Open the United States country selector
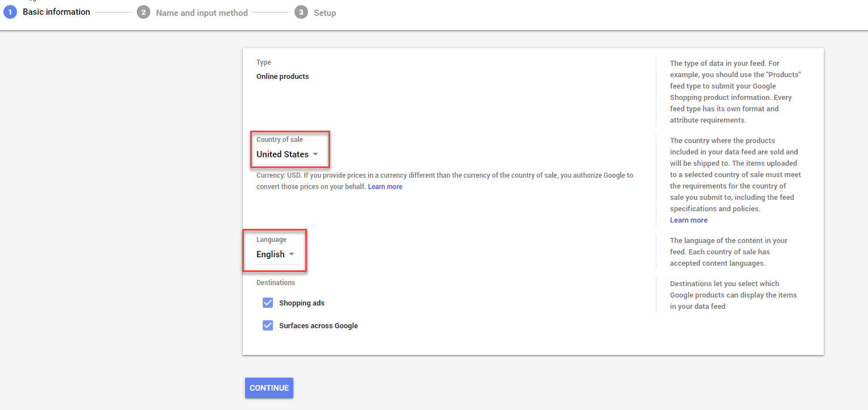Image resolution: width=868 pixels, height=410 pixels. [283, 154]
